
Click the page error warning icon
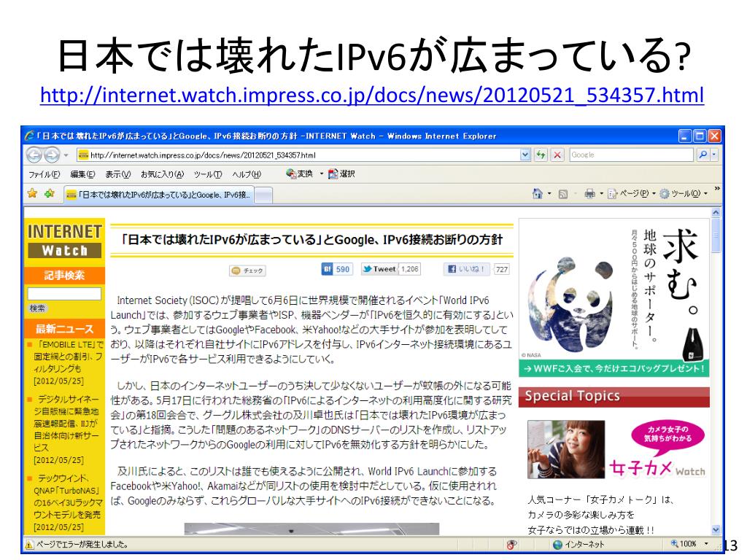point(29,545)
